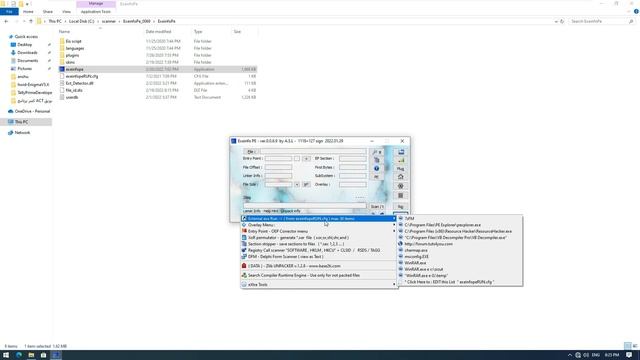Open the Overlay Menu submenu
640x360 pixels.
319,225
